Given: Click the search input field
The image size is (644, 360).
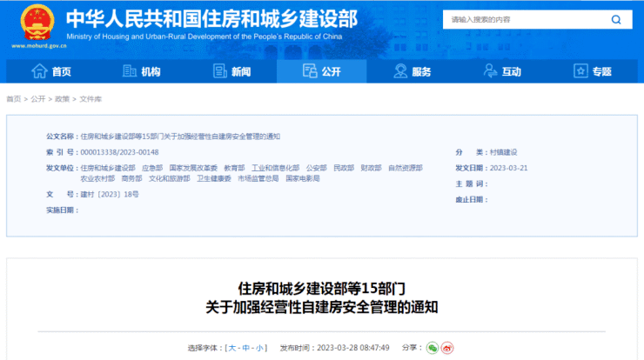Looking at the screenshot, I should [522, 19].
